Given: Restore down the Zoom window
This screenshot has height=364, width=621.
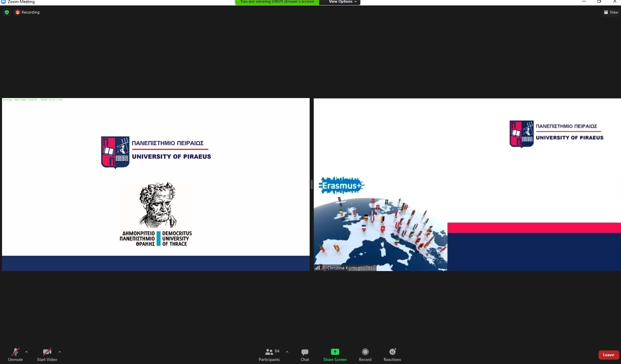Looking at the screenshot, I should [599, 2].
